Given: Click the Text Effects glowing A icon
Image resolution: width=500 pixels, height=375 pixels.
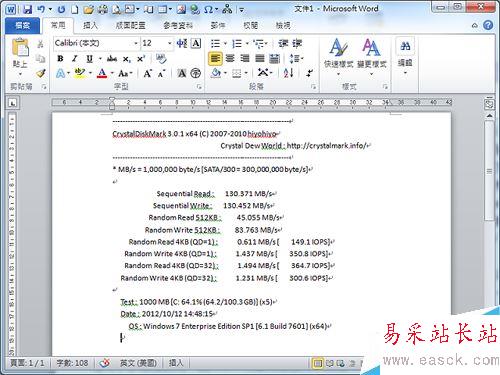Looking at the screenshot, I should [x=60, y=73].
